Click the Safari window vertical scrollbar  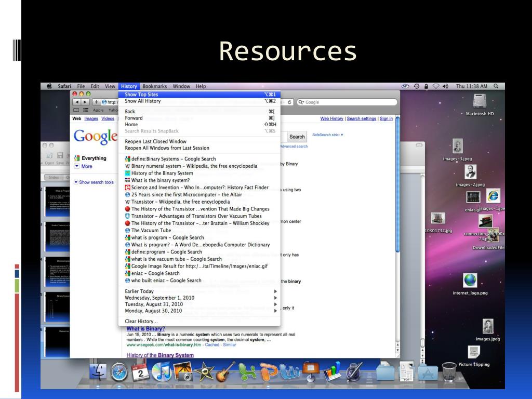click(x=397, y=184)
